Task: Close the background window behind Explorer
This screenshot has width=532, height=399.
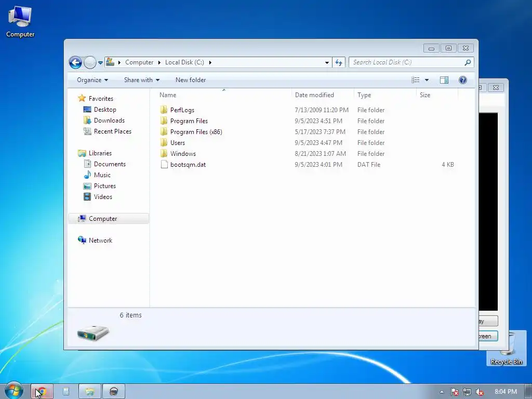Action: pyautogui.click(x=496, y=87)
